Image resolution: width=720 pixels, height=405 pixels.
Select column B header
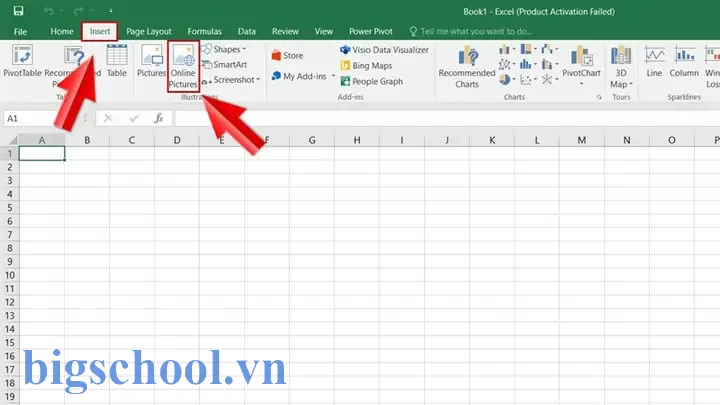[87, 140]
